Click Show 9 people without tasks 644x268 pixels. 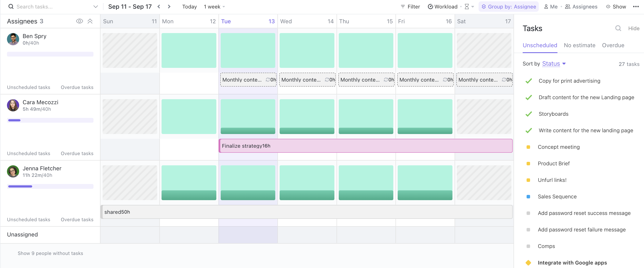(x=50, y=253)
